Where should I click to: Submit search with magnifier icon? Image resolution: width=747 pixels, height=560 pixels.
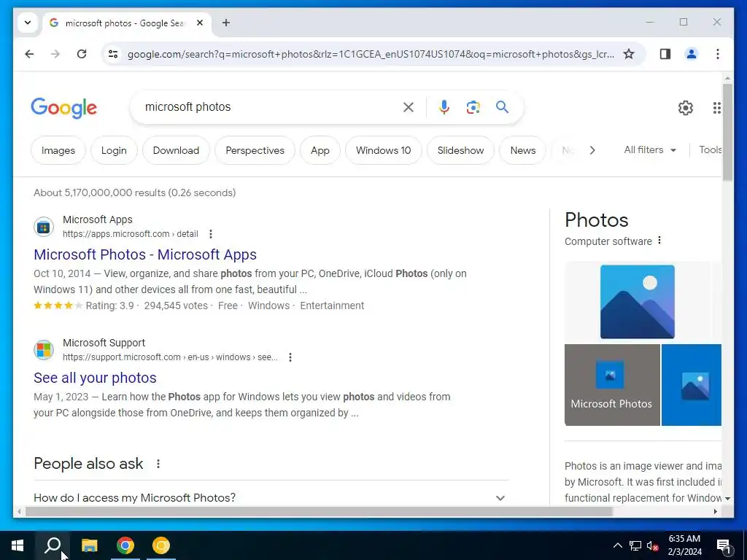coord(502,107)
